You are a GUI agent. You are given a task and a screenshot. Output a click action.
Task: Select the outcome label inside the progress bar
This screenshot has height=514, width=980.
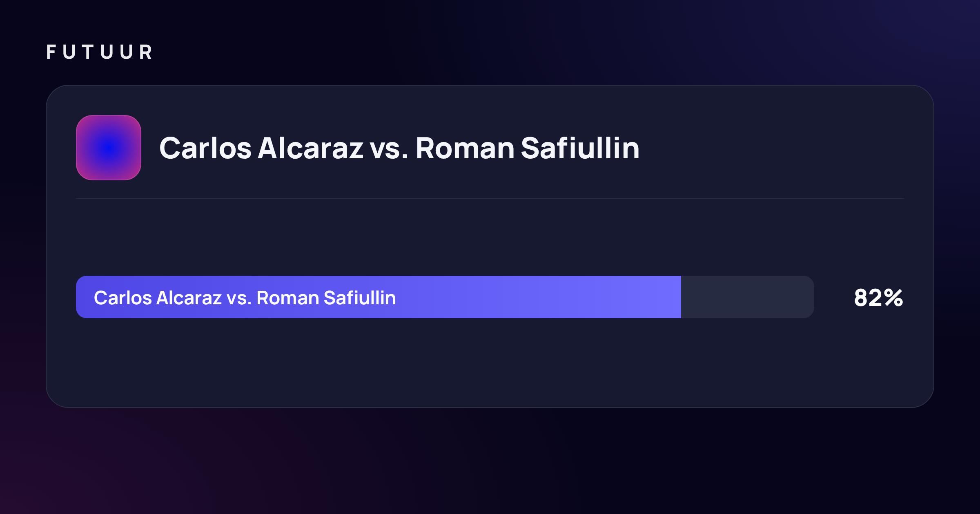coord(245,298)
